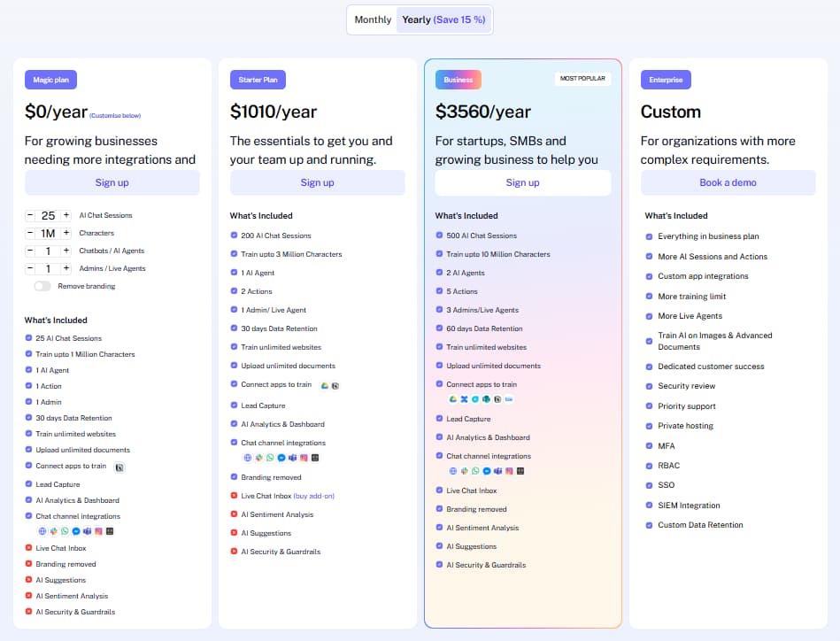The width and height of the screenshot is (840, 641).
Task: Sign up for the Magic plan
Action: pos(112,182)
